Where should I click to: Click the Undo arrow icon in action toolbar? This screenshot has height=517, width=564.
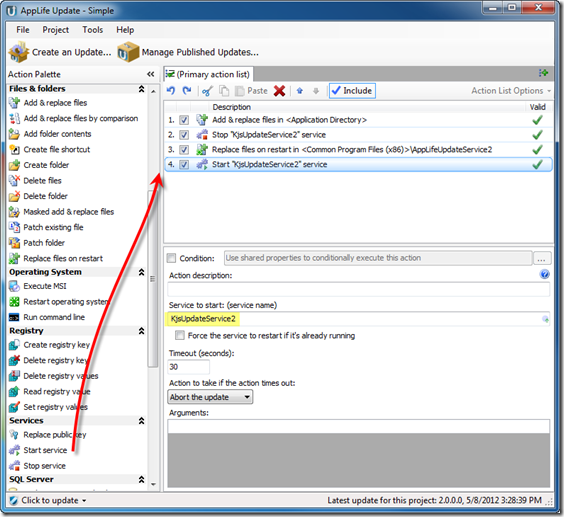pyautogui.click(x=171, y=91)
